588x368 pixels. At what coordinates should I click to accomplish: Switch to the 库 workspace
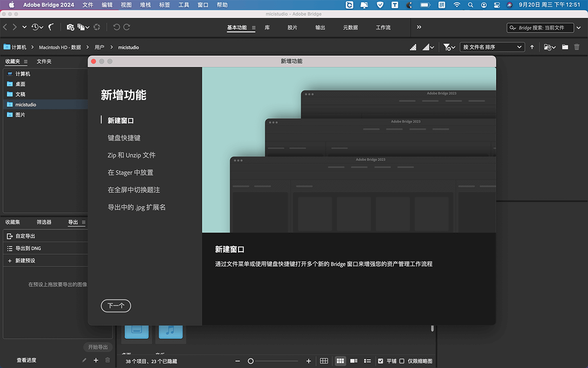click(x=267, y=27)
